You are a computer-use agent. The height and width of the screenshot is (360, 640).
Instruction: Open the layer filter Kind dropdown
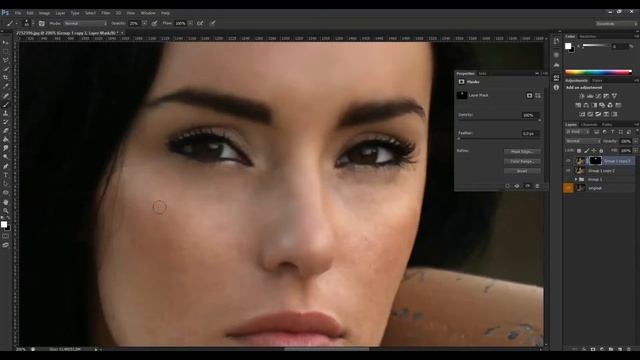click(x=577, y=132)
